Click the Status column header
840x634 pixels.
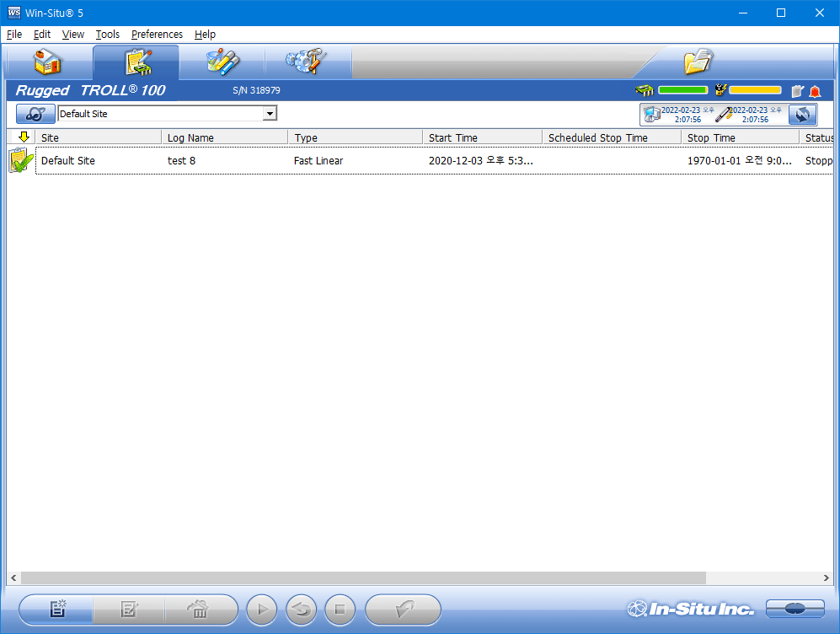(x=816, y=137)
